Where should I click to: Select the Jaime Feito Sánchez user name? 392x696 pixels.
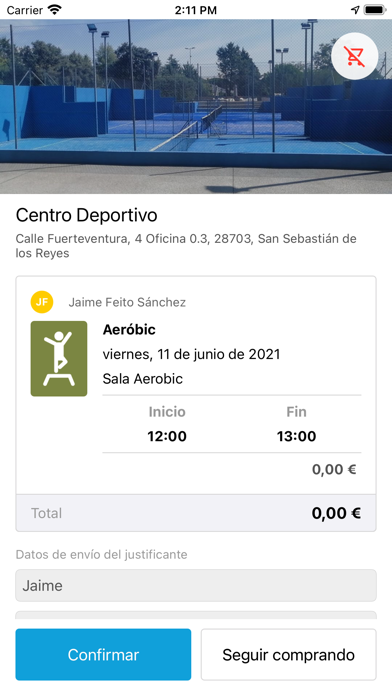coord(127,302)
